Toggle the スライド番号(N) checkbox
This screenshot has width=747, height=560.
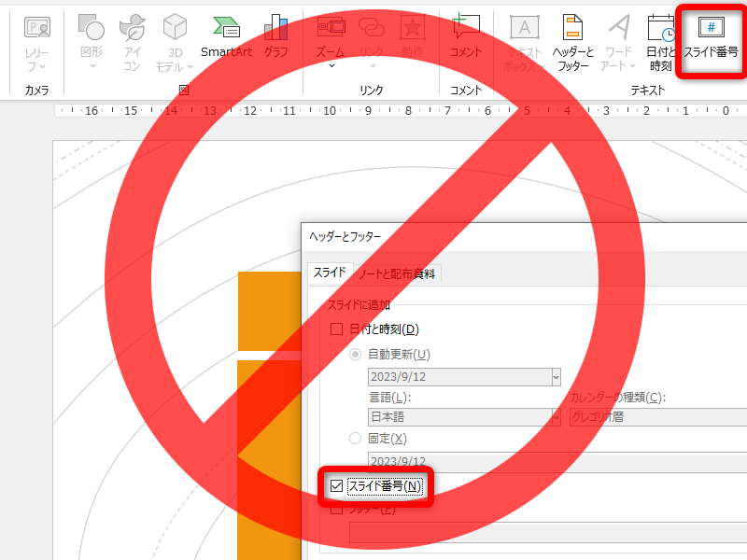point(336,486)
